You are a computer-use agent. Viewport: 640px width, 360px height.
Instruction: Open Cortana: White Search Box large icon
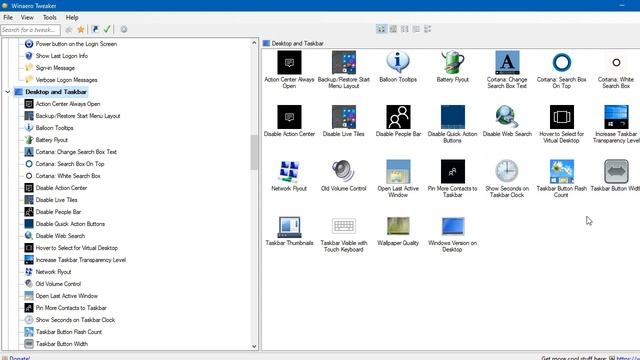coord(616,63)
